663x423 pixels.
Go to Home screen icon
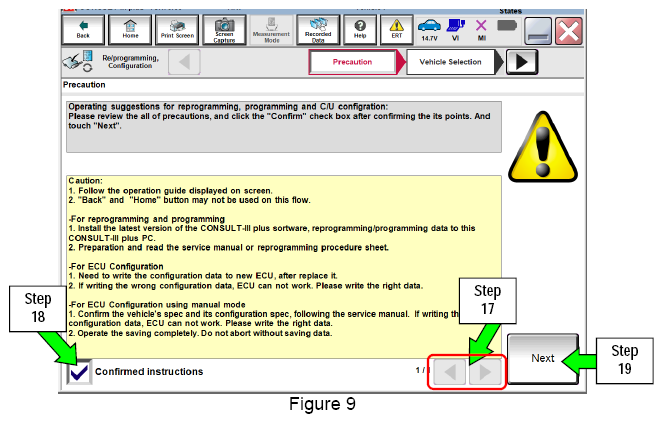pos(130,30)
